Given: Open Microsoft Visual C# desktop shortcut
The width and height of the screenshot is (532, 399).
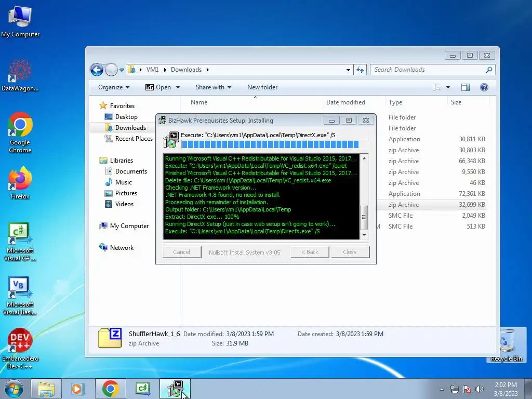Looking at the screenshot, I should pyautogui.click(x=20, y=242).
